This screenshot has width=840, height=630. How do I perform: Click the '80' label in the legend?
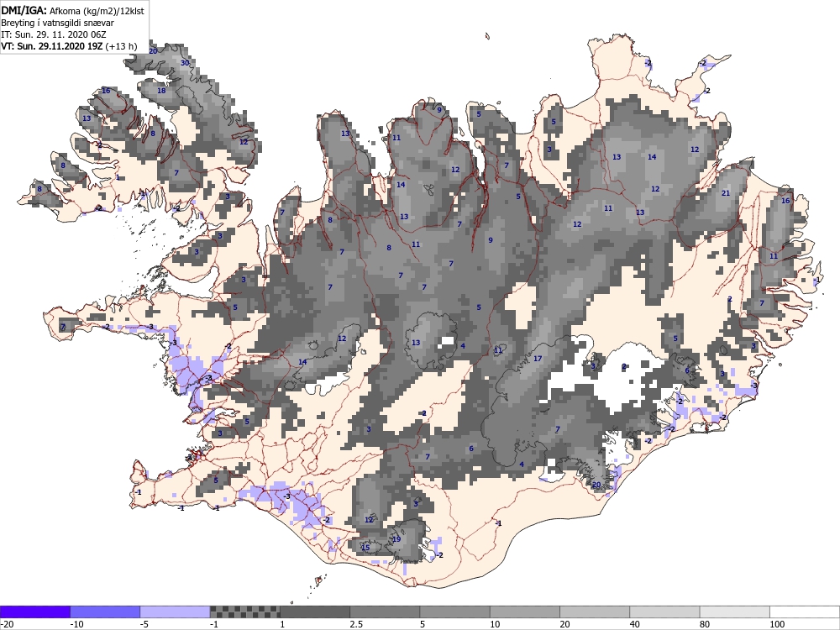705,624
